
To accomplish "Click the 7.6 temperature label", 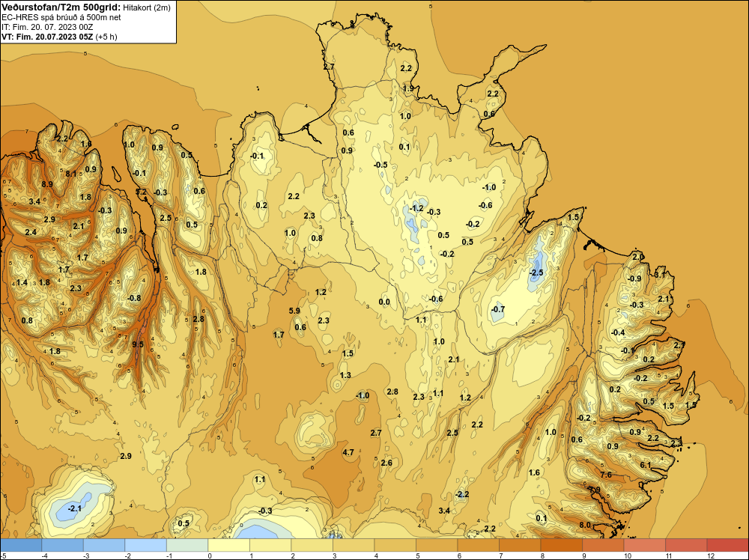I will 606,475.
